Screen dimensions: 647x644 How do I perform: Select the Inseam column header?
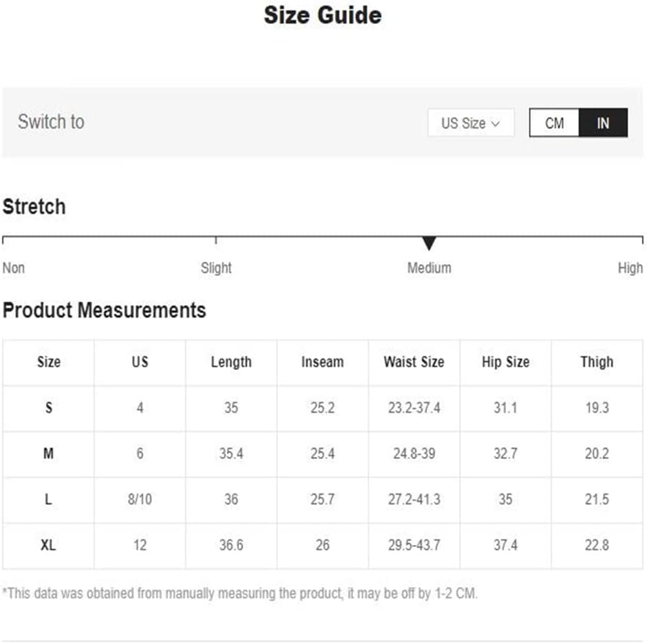tap(322, 362)
